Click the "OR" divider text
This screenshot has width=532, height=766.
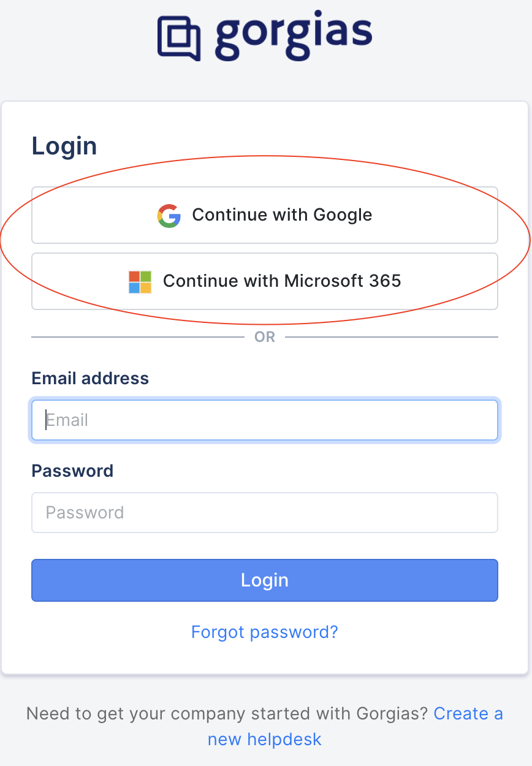coord(265,337)
